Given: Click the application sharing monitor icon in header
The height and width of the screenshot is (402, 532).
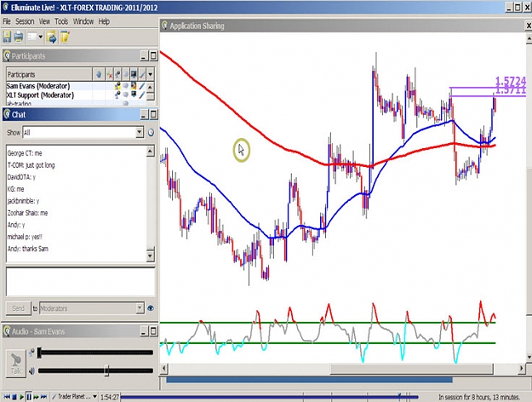Looking at the screenshot, I should [134, 74].
